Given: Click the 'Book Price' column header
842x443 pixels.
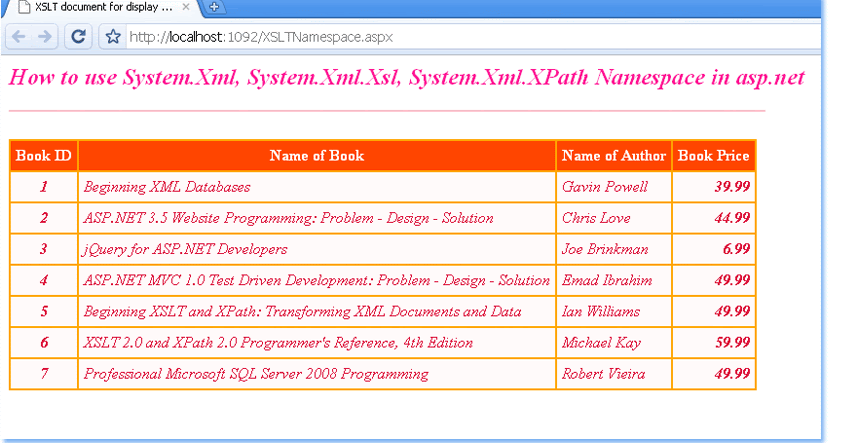Looking at the screenshot, I should (714, 156).
